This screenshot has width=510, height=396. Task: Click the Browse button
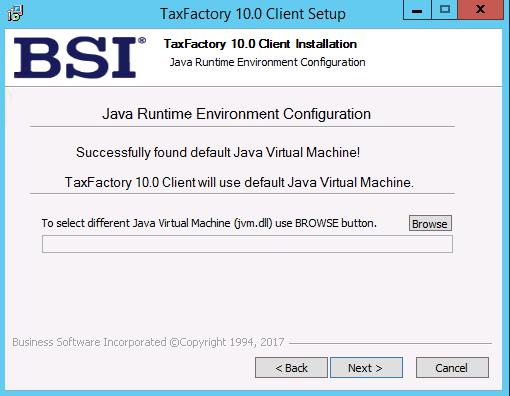pyautogui.click(x=430, y=223)
